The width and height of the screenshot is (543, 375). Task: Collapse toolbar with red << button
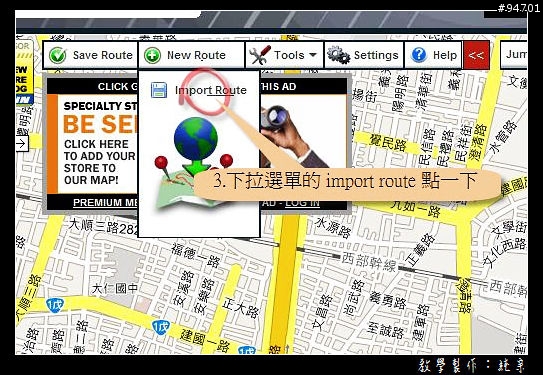[476, 55]
